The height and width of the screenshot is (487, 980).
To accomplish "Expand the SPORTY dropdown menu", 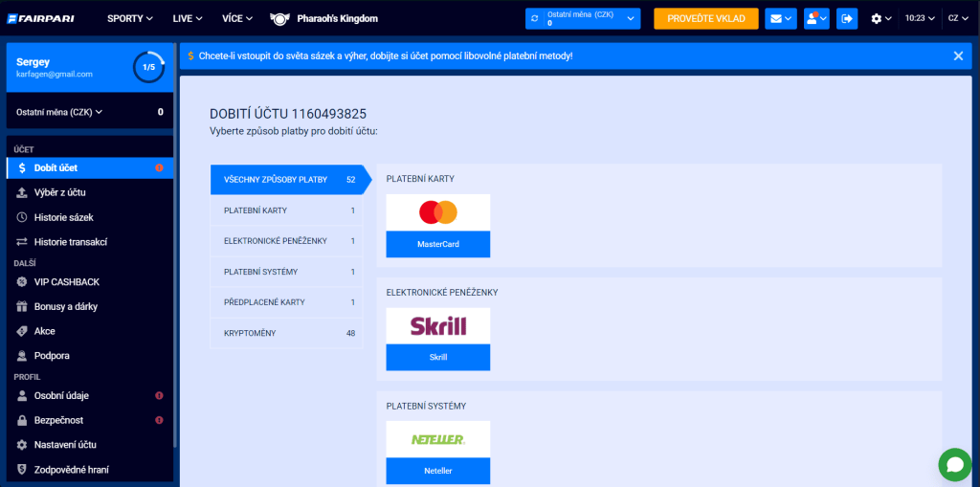I will [130, 18].
